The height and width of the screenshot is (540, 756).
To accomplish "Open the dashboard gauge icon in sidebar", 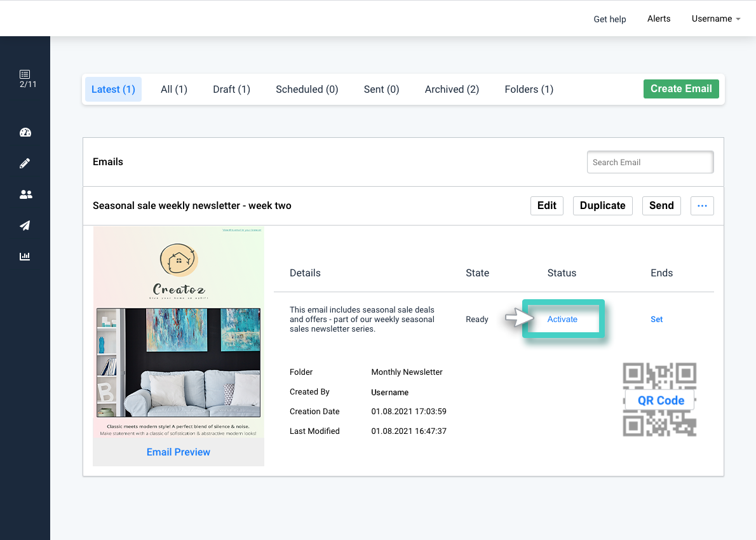I will pos(25,133).
